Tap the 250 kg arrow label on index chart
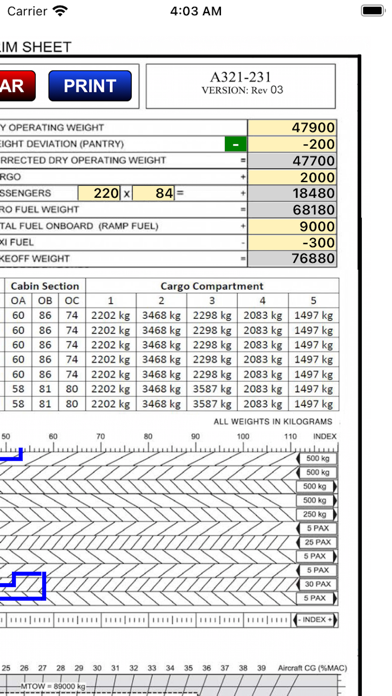 [x=317, y=514]
